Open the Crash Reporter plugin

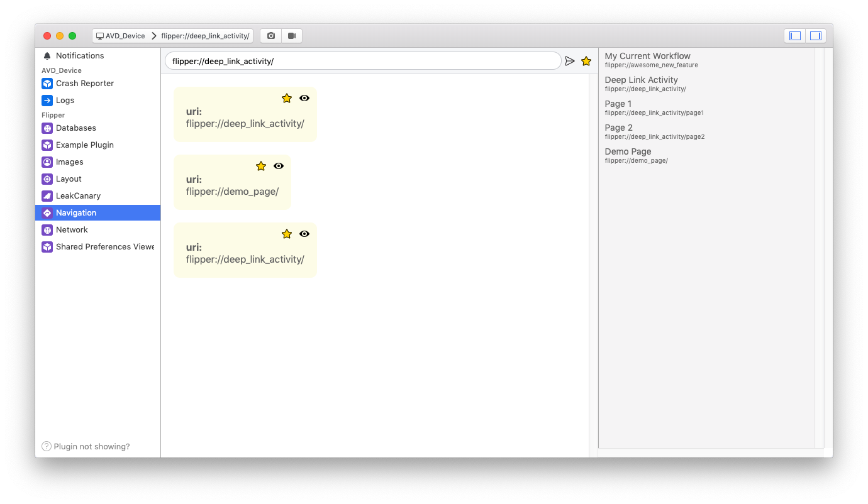[84, 83]
